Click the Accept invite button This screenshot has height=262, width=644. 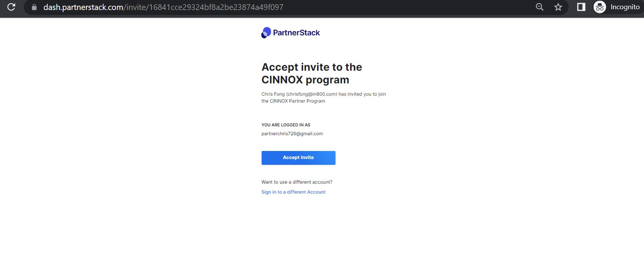pyautogui.click(x=298, y=158)
